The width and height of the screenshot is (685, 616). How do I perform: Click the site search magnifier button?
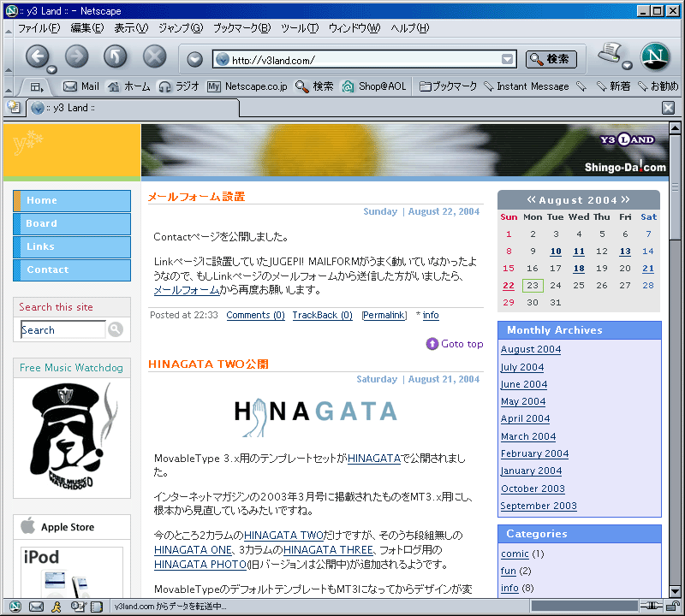click(116, 329)
